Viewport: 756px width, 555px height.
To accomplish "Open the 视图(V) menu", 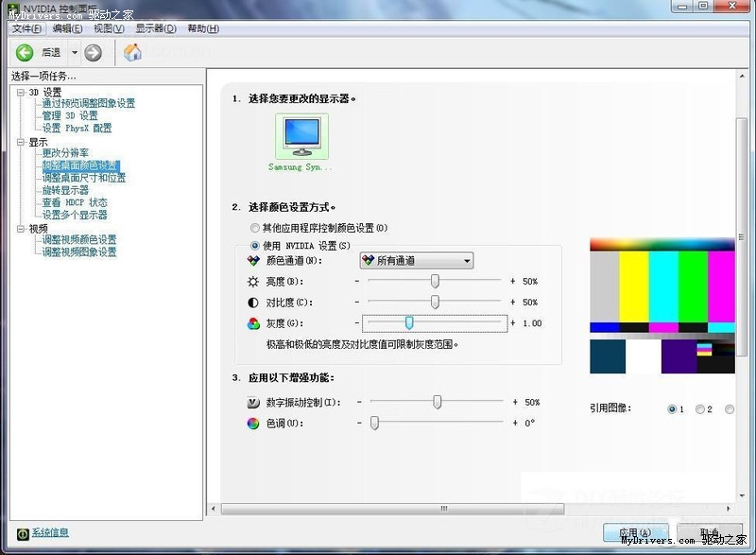I will click(109, 29).
